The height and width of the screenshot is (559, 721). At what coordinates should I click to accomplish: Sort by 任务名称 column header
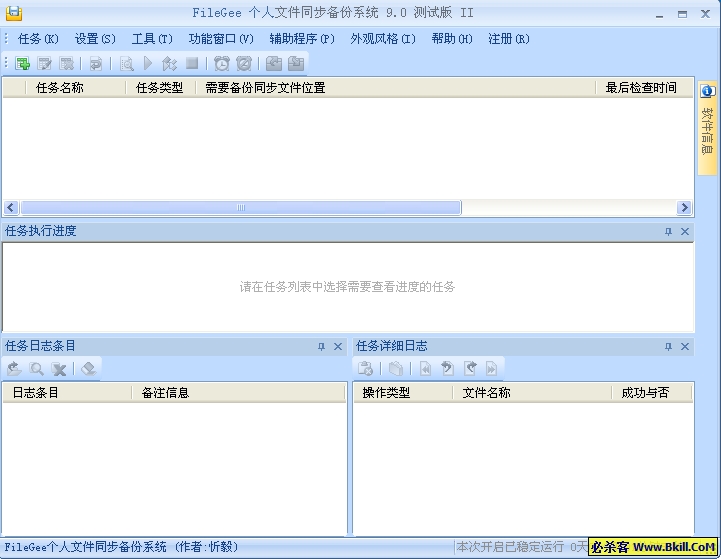[60, 88]
